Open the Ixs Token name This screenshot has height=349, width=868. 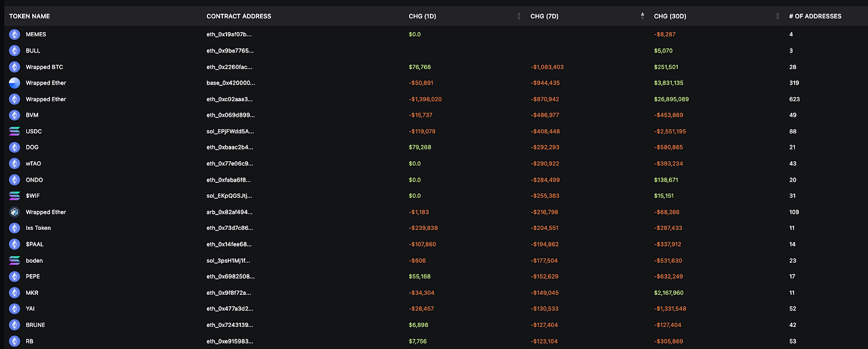[x=38, y=228]
